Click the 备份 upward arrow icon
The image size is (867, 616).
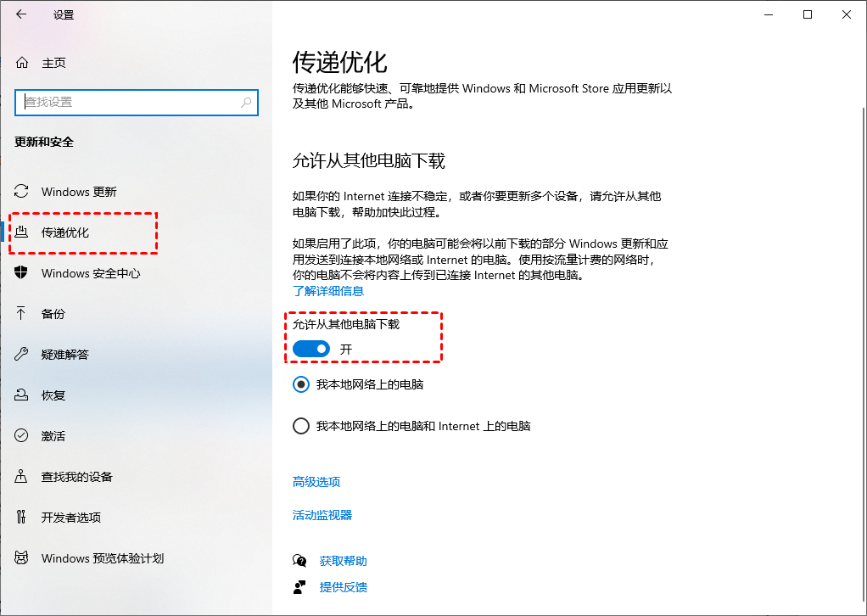click(x=21, y=314)
